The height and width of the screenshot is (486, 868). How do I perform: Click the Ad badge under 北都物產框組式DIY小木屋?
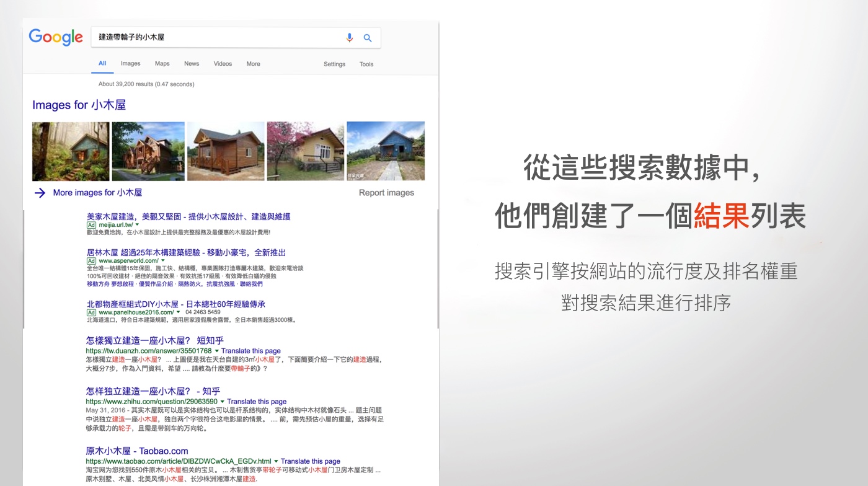click(x=91, y=312)
